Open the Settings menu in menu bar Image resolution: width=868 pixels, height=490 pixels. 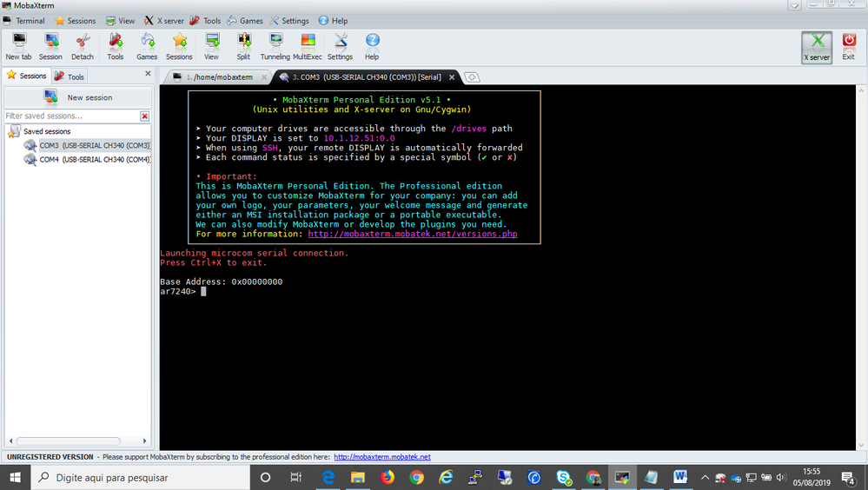tap(289, 21)
